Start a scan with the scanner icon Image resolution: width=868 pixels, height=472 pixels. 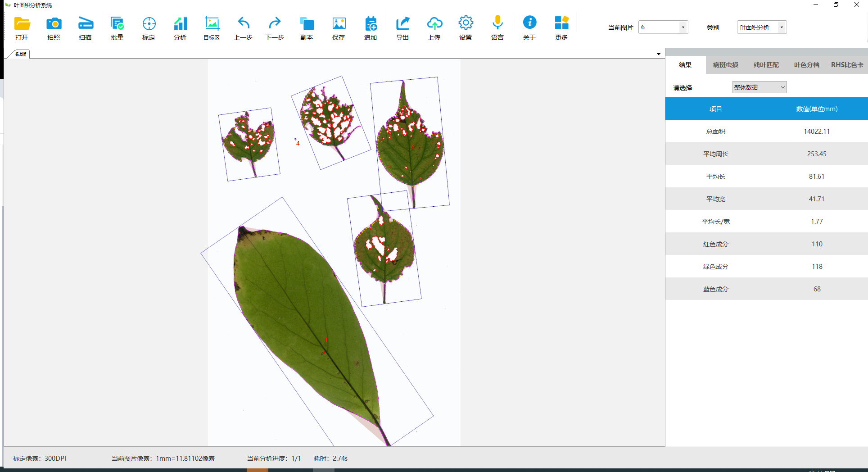[x=85, y=24]
